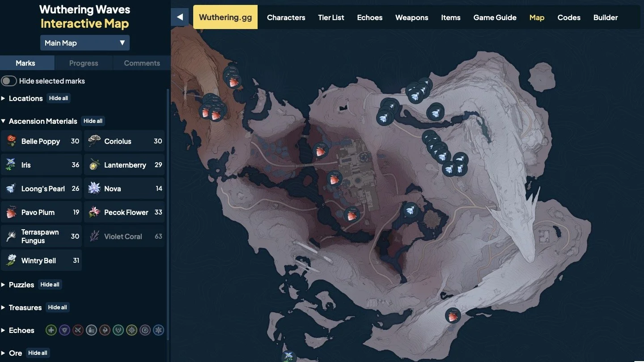644x362 pixels.
Task: Click the Lanternberry icon
Action: pos(94,165)
